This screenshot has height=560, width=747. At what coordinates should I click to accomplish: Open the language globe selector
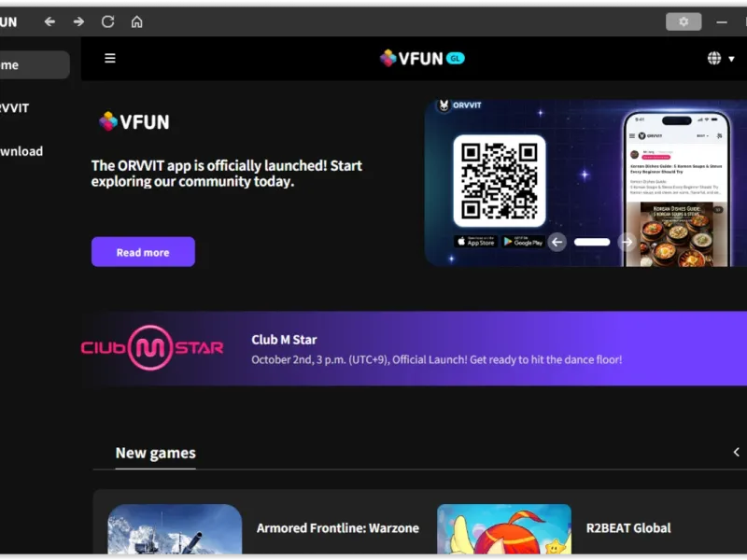coord(720,59)
